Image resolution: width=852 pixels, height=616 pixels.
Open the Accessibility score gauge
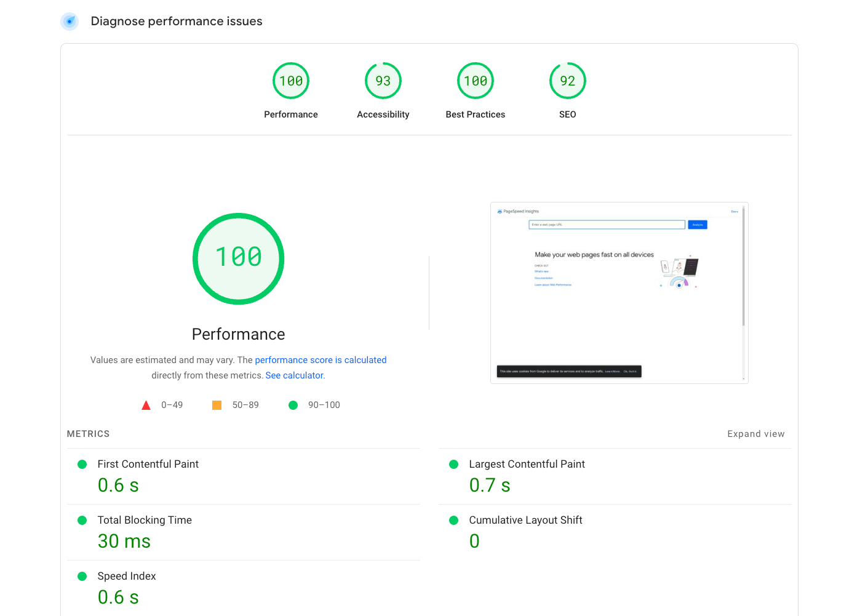coord(383,81)
